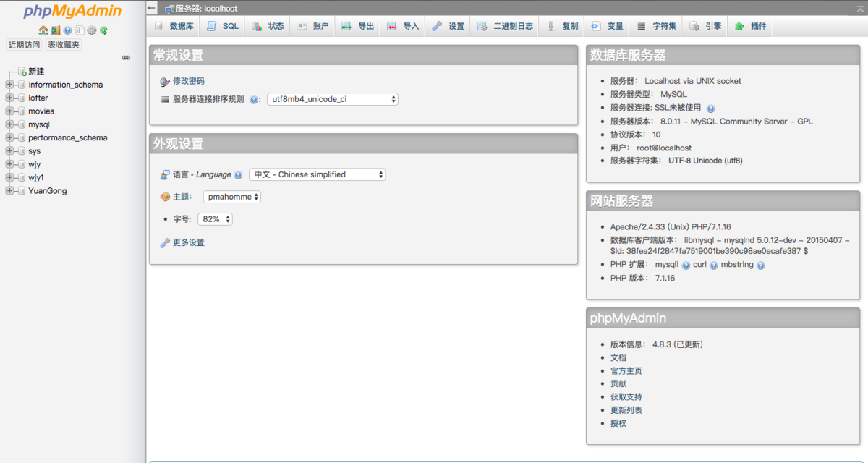Click the log out door icon

(55, 30)
